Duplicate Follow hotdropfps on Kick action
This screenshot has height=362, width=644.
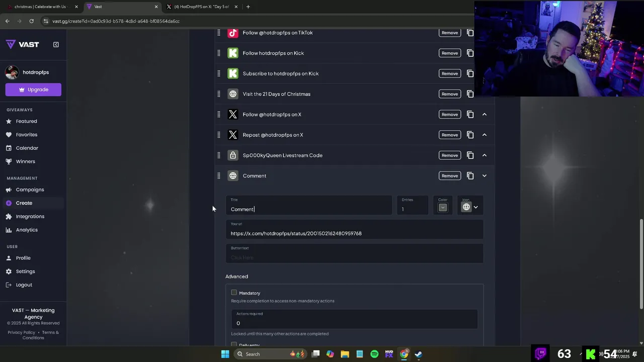coord(470,53)
